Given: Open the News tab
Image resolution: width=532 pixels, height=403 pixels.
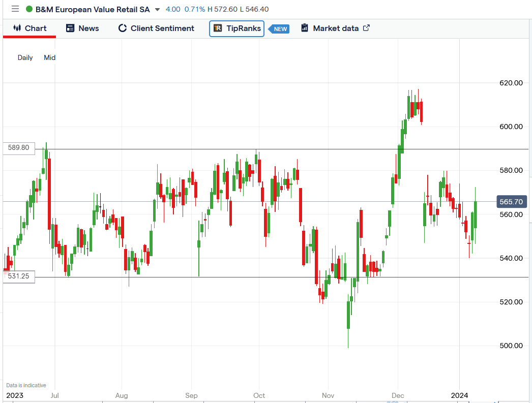Looking at the screenshot, I should pyautogui.click(x=82, y=28).
